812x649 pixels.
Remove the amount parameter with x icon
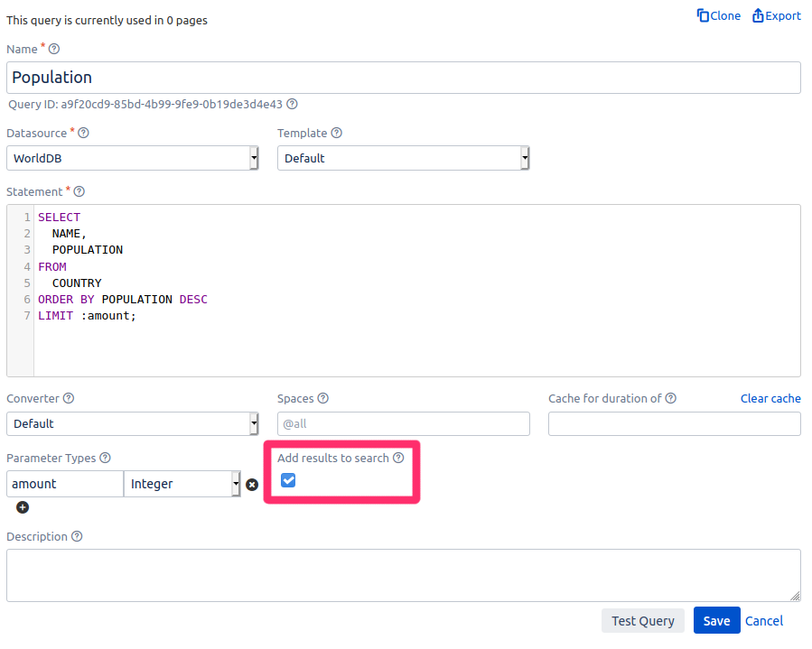[252, 485]
